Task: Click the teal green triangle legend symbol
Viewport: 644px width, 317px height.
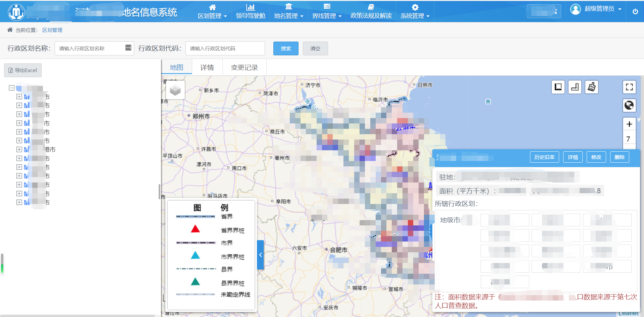Action: [195, 281]
